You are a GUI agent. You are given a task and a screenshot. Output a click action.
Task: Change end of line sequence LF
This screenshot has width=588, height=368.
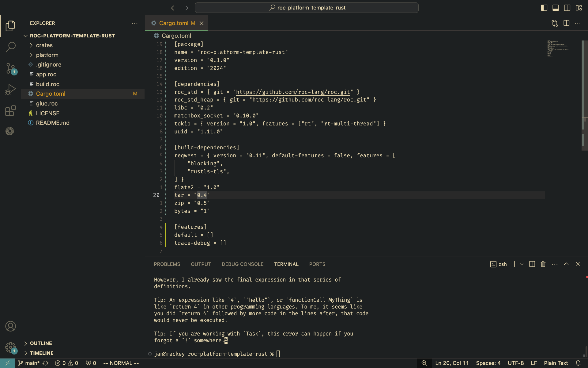(x=534, y=363)
